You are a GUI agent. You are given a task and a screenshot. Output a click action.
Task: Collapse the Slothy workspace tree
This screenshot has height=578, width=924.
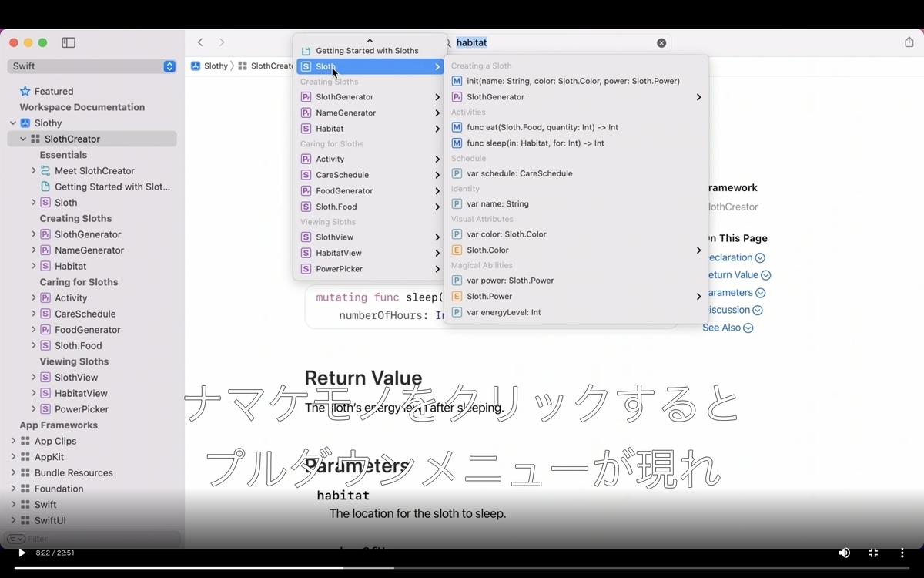coord(13,123)
